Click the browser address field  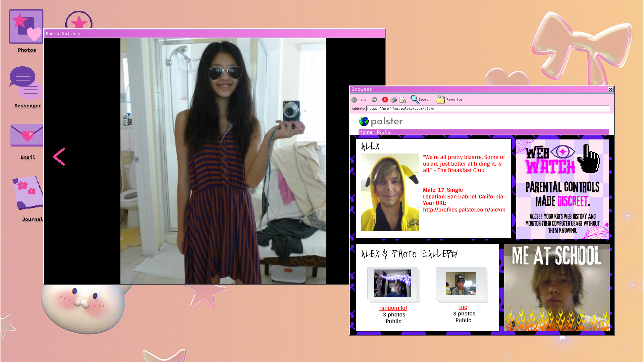click(x=487, y=109)
